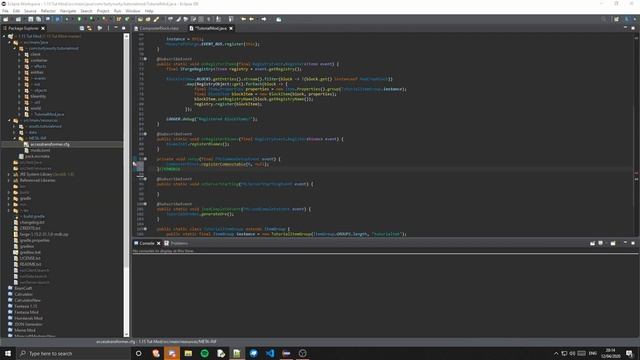Viewport: 640px width, 360px height.
Task: Close the Package Explorer tab
Action: [x=43, y=28]
